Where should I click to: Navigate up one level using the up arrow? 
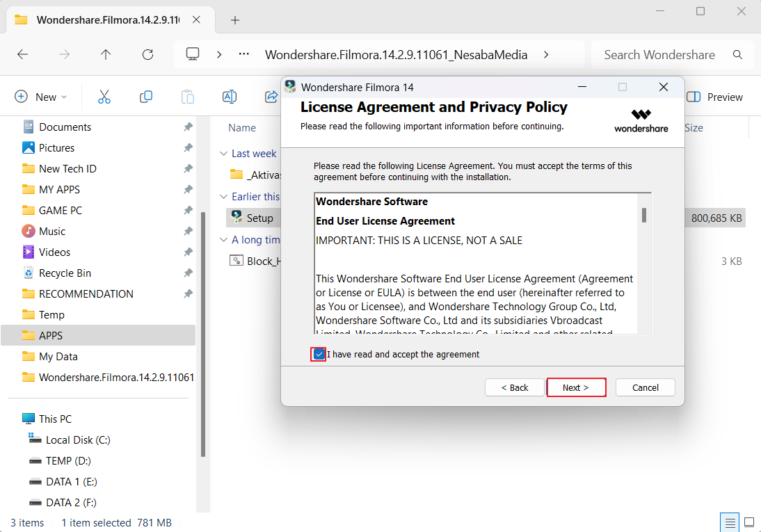click(105, 54)
